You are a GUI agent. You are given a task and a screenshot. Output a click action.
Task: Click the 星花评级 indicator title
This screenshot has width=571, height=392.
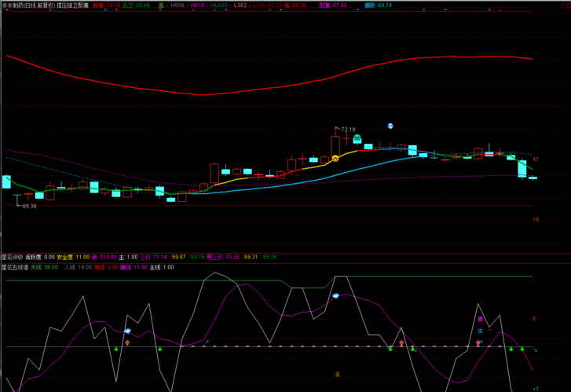(x=12, y=257)
